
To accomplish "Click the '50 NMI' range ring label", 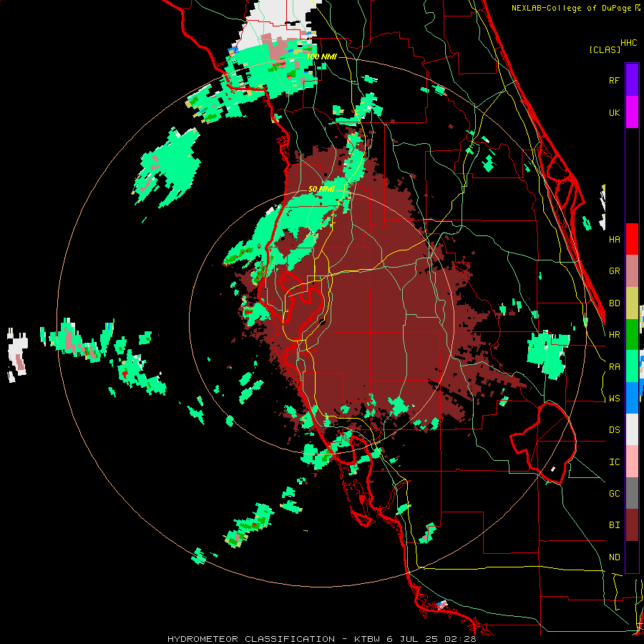I will [x=321, y=190].
